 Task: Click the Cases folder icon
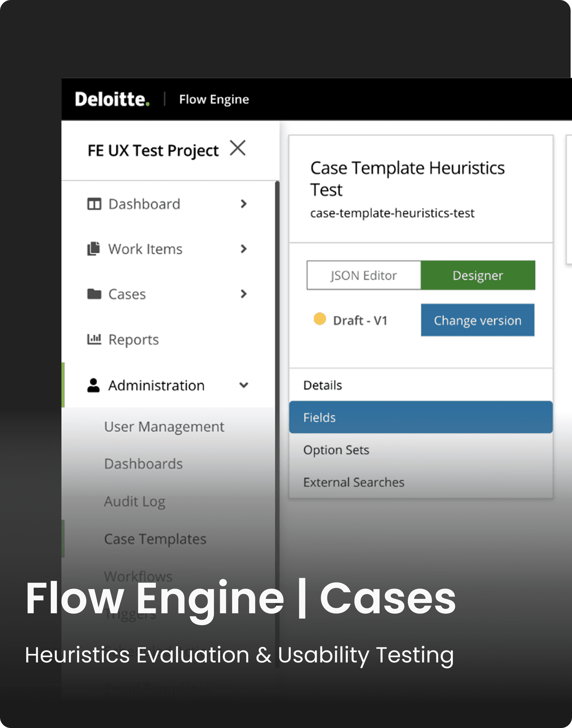tap(94, 294)
